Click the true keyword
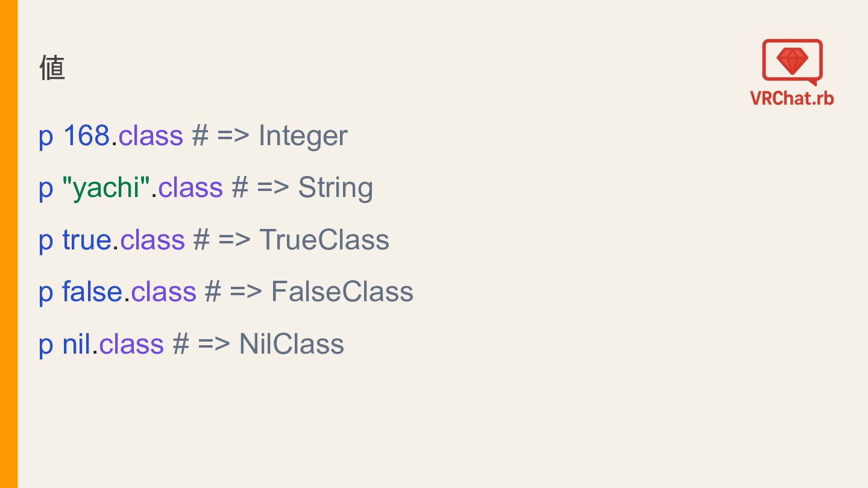 click(87, 240)
